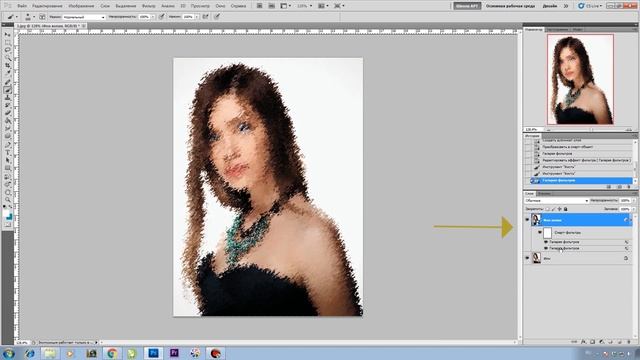Toggle eye of second Галерея фильтров filter
The image size is (640, 360).
click(x=546, y=248)
